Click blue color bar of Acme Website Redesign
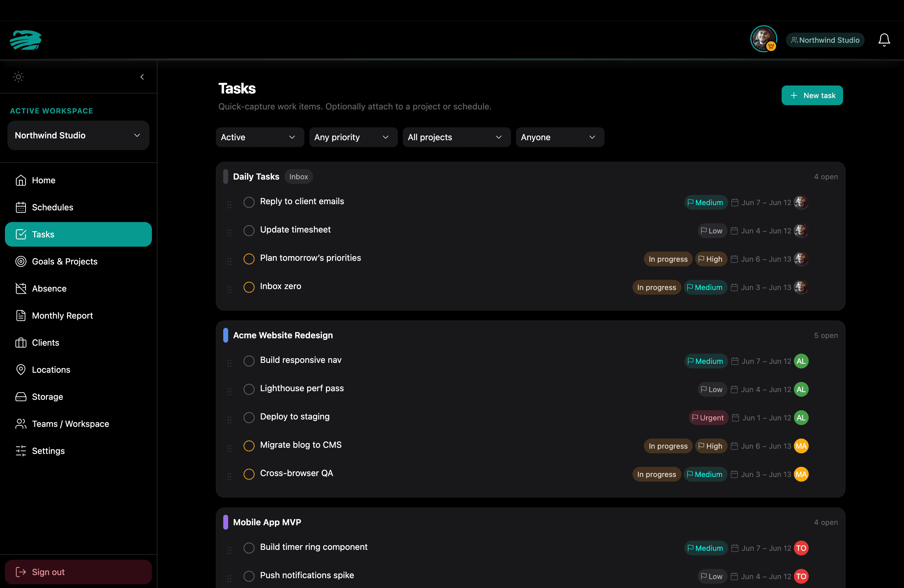This screenshot has width=904, height=588. pos(226,336)
